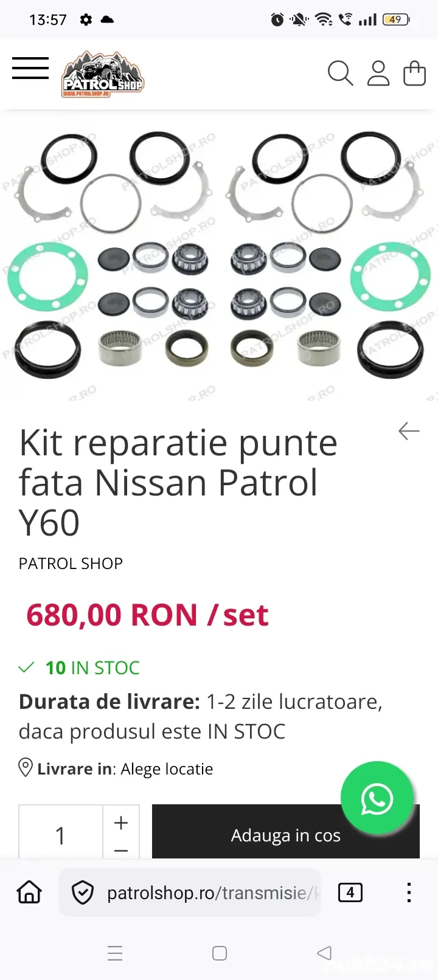View the shopping bag cart
The width and height of the screenshot is (438, 980).
pos(415,74)
